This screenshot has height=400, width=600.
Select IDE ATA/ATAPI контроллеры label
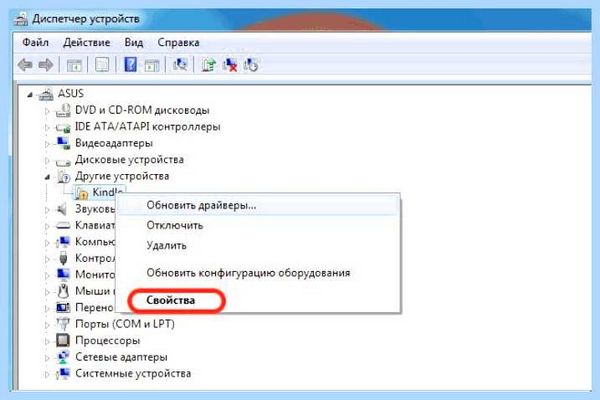[x=147, y=127]
